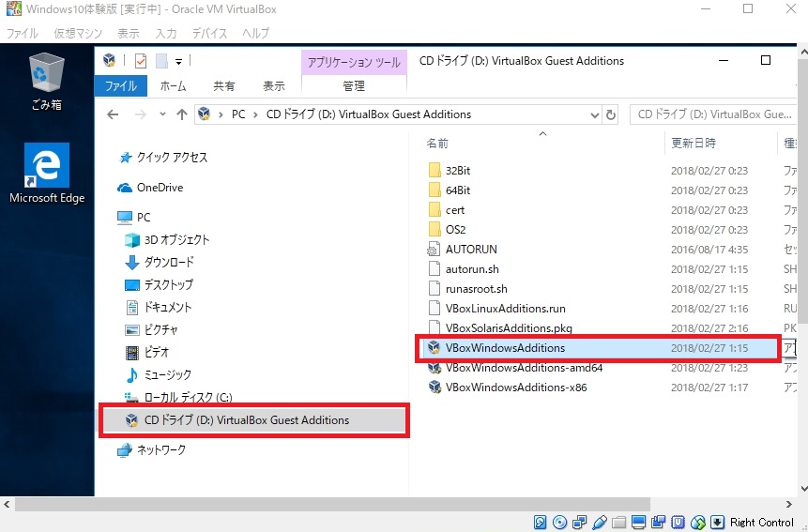This screenshot has height=532, width=808.
Task: Click the VM horizontal scrollbar thumb
Action: pyautogui.click(x=332, y=504)
